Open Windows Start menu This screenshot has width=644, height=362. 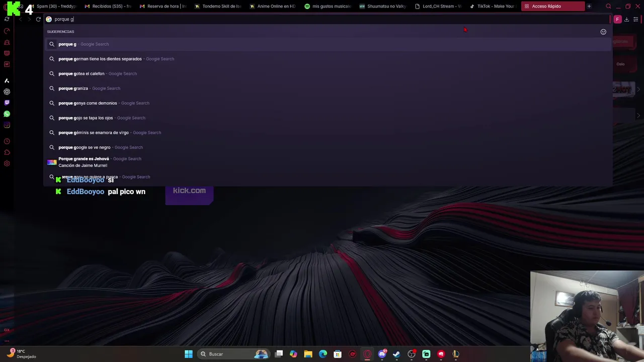tap(189, 354)
